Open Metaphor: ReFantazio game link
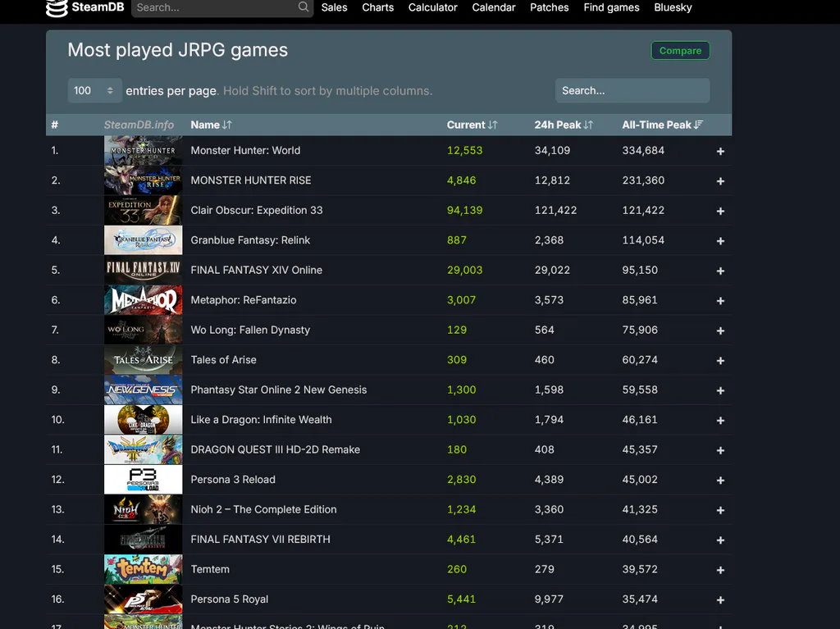Image resolution: width=840 pixels, height=629 pixels. pyautogui.click(x=243, y=300)
